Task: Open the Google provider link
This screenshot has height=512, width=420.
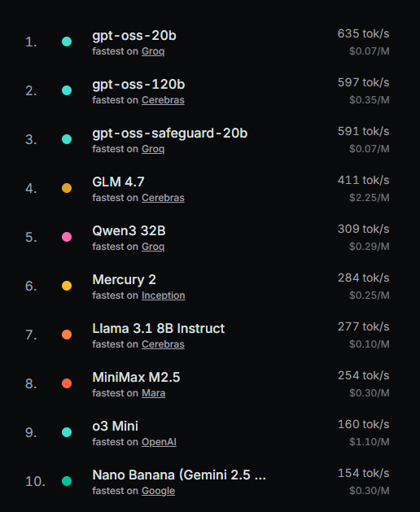Action: click(x=159, y=491)
